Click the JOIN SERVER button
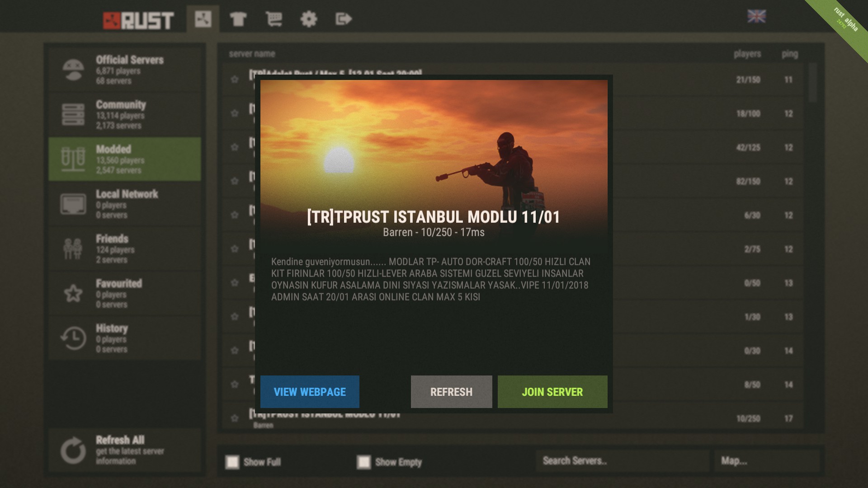The height and width of the screenshot is (488, 868). click(x=552, y=392)
